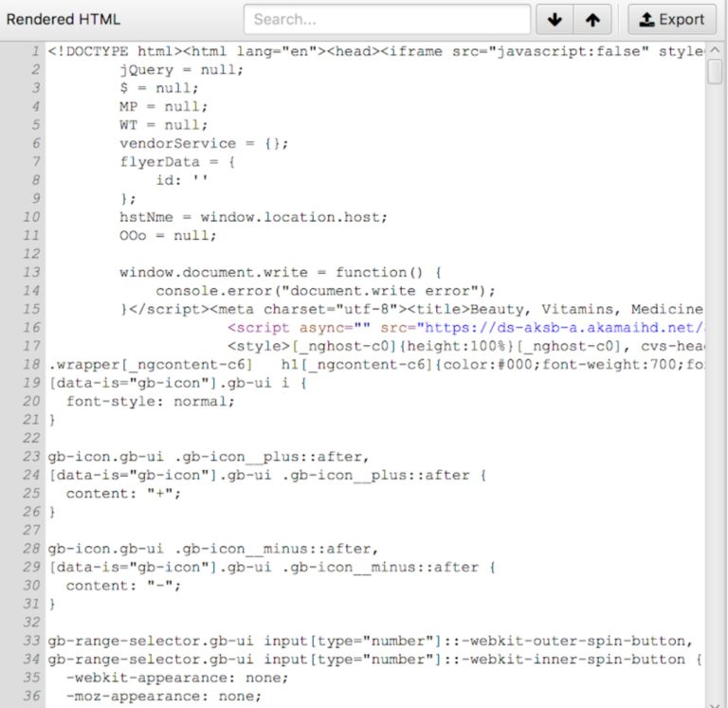Viewport: 728px width, 708px height.
Task: Click line number 13 in the gutter
Action: click(x=31, y=272)
